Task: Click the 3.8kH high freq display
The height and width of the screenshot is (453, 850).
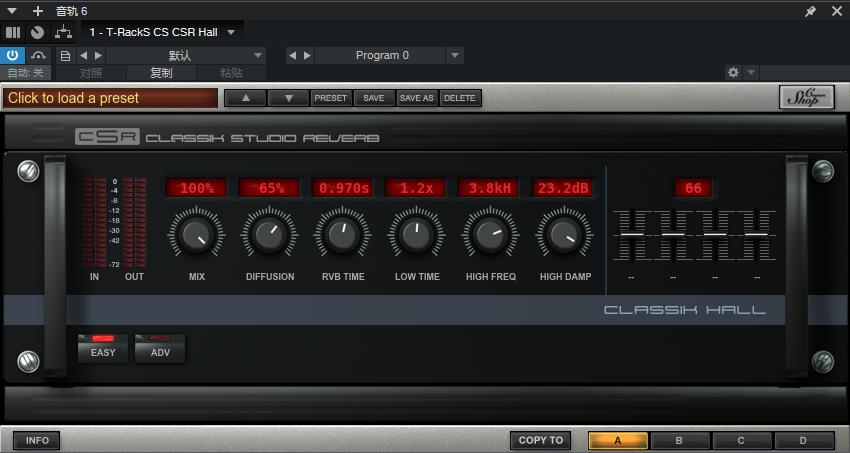Action: pyautogui.click(x=489, y=188)
